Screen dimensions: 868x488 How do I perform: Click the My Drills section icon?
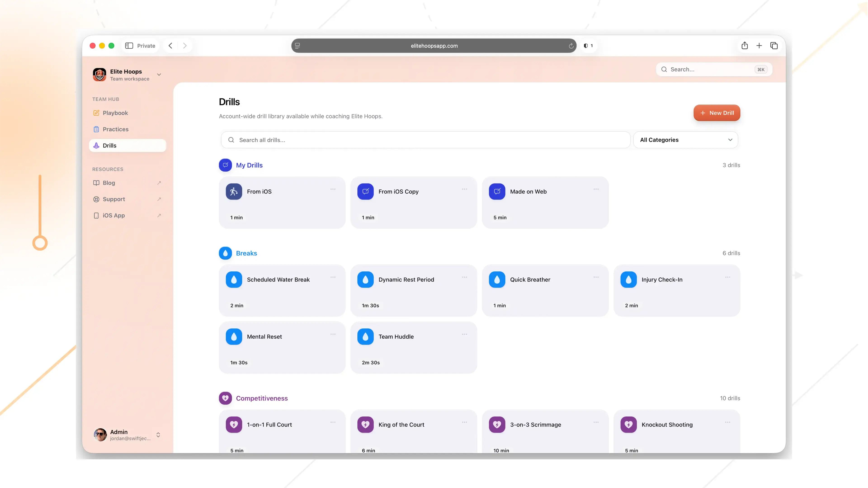[225, 165]
